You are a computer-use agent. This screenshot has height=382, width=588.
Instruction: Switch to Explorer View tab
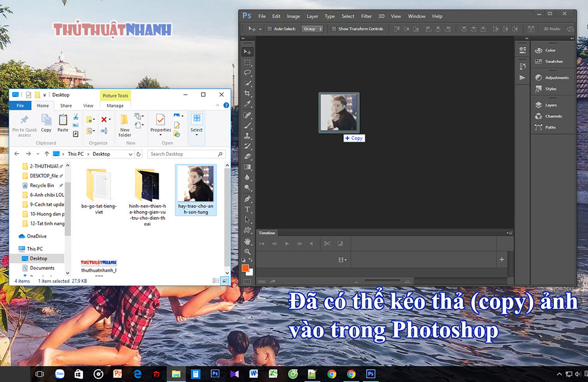pyautogui.click(x=88, y=106)
